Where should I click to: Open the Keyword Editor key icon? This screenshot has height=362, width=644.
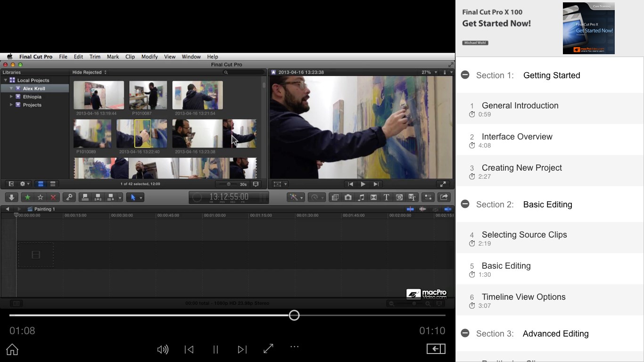69,197
